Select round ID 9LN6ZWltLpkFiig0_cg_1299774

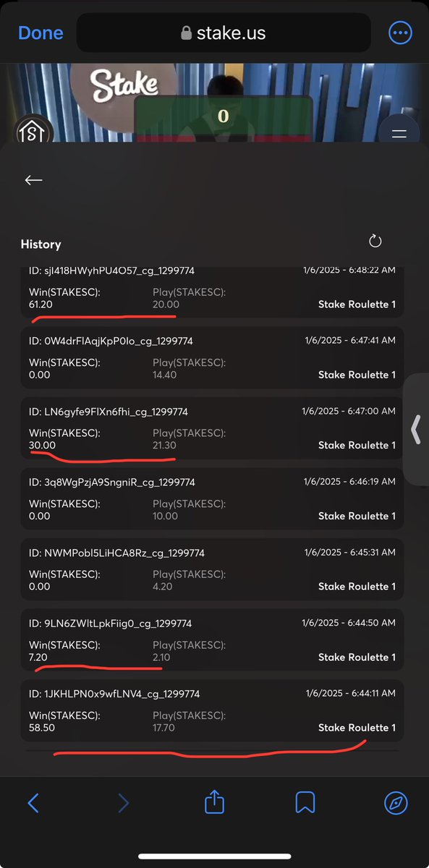pyautogui.click(x=110, y=623)
